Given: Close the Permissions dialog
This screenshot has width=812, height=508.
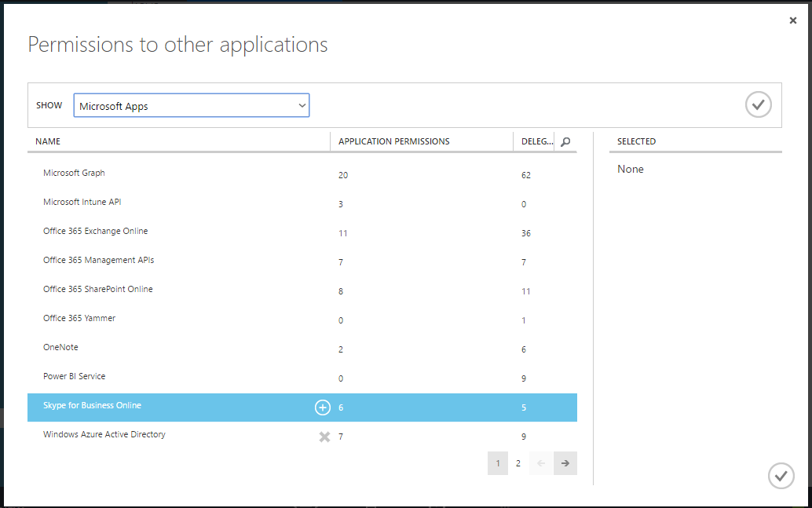Looking at the screenshot, I should [793, 20].
